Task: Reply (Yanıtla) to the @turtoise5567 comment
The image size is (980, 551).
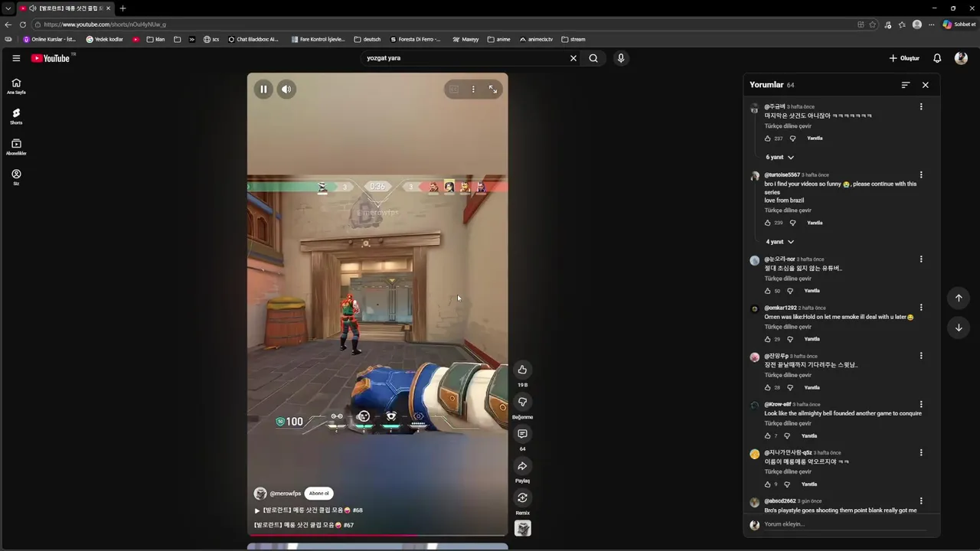Action: 815,223
